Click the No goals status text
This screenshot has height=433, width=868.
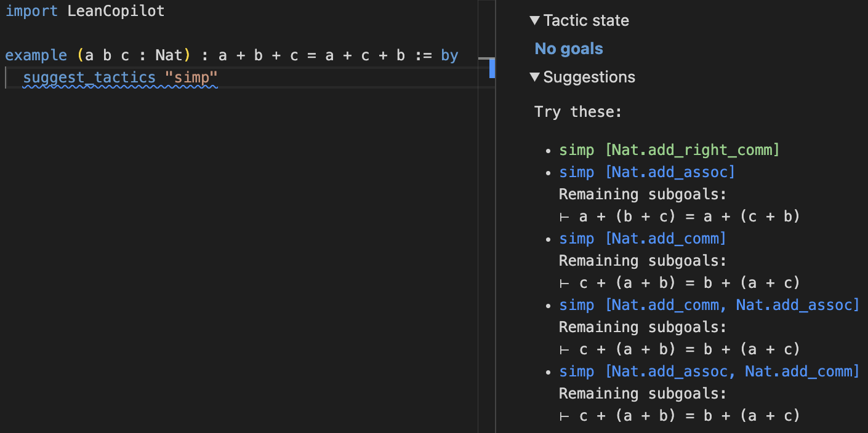[568, 49]
